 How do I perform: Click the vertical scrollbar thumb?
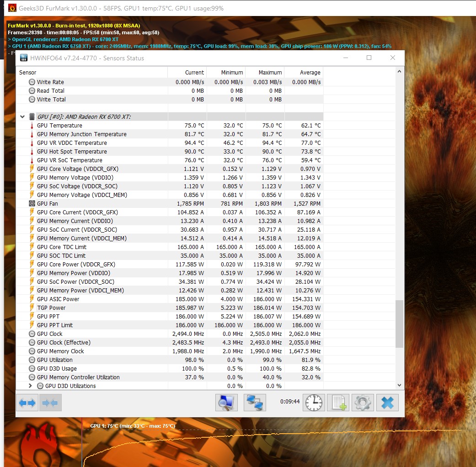[x=399, y=324]
